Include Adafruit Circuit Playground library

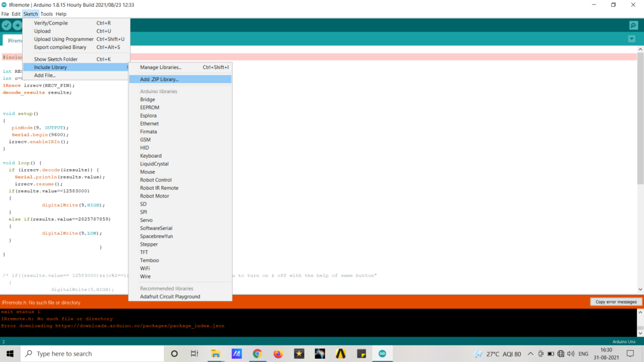180,297
